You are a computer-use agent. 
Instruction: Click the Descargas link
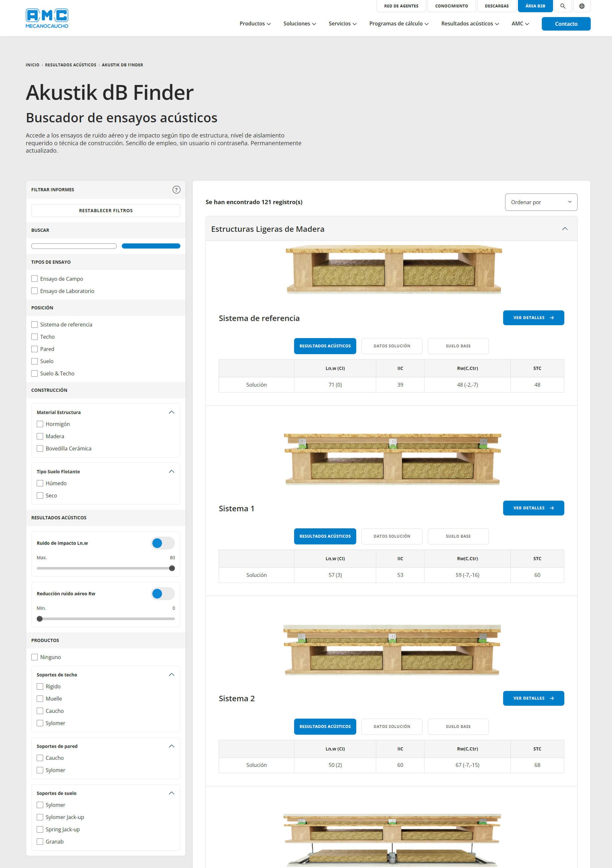coord(497,6)
